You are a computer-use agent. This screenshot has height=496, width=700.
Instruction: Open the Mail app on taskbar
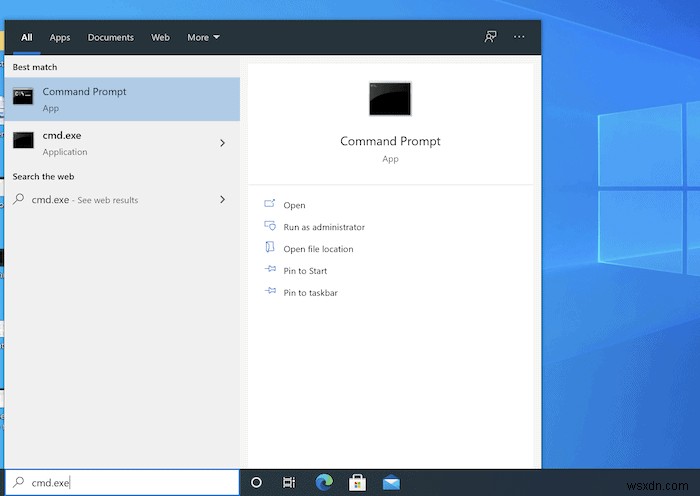(390, 482)
